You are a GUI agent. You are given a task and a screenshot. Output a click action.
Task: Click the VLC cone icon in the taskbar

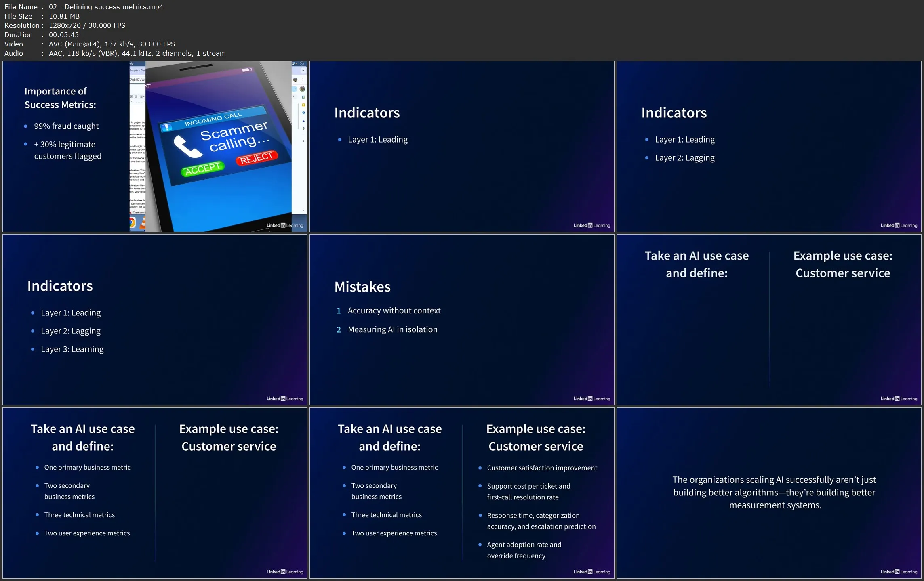point(143,222)
